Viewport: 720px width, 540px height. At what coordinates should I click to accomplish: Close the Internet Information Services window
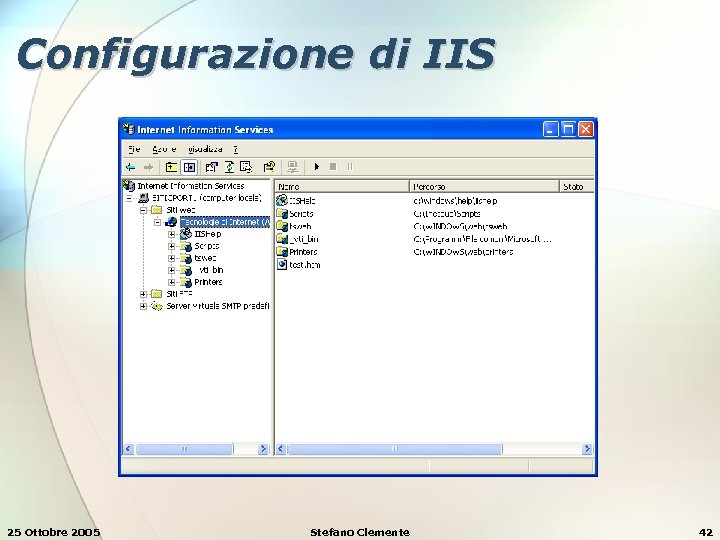pos(585,129)
